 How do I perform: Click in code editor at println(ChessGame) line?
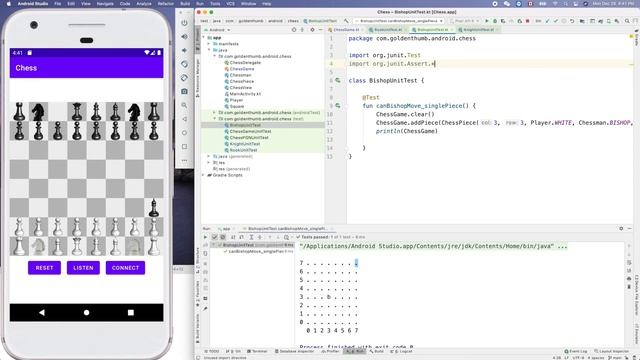click(406, 131)
